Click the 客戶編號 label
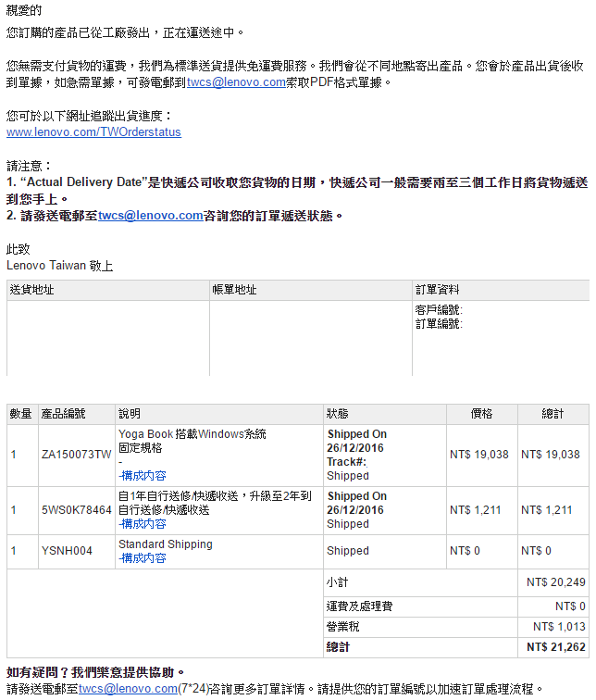Viewport: 596px width, 700px height. pyautogui.click(x=439, y=310)
